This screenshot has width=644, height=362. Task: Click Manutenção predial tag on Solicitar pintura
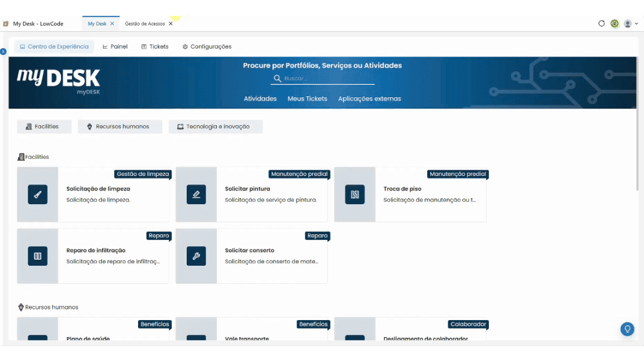tap(299, 174)
